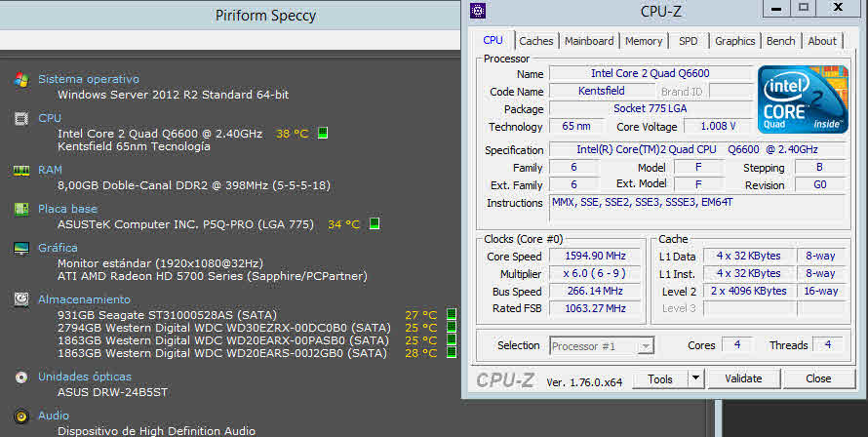This screenshot has width=868, height=437.
Task: Click the speaker icon next to Audio
Action: click(21, 416)
